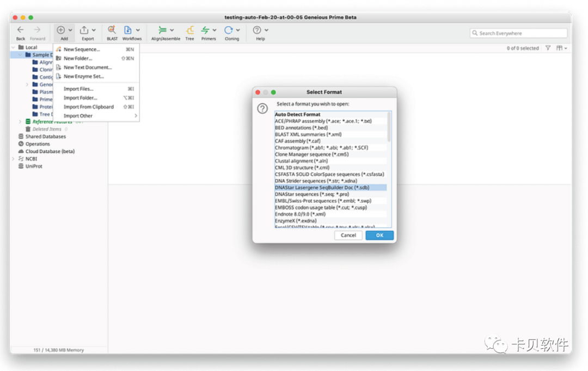This screenshot has width=588, height=371.
Task: Choose New Folder... menu item
Action: (x=96, y=58)
